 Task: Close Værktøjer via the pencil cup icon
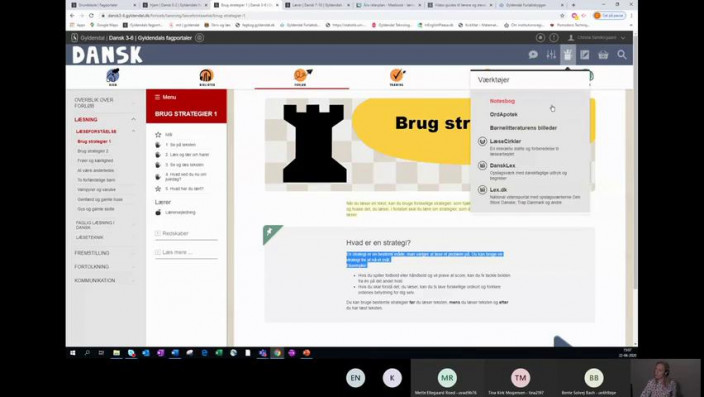click(568, 55)
